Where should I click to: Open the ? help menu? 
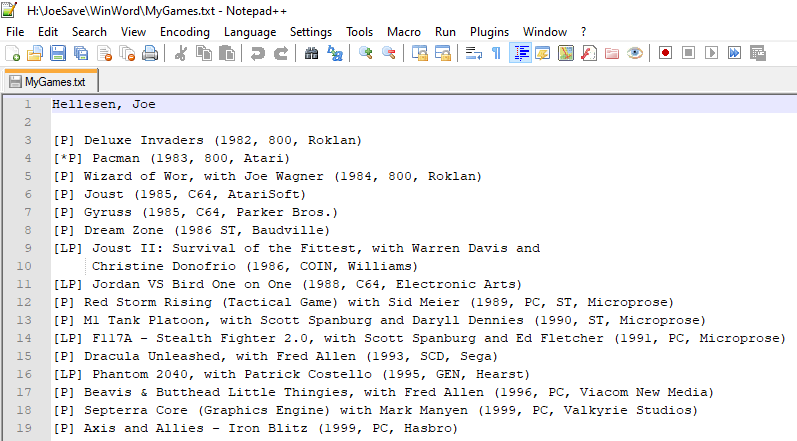click(584, 32)
